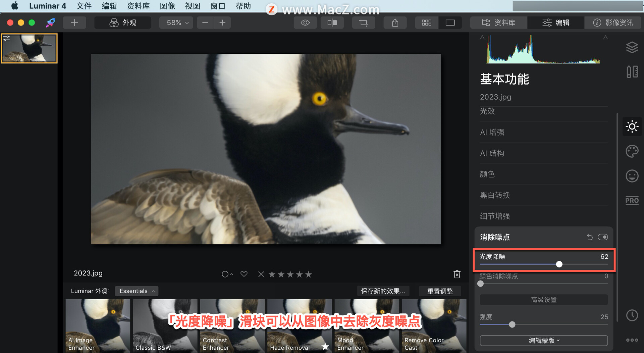Click the share/export icon in toolbar

[395, 22]
